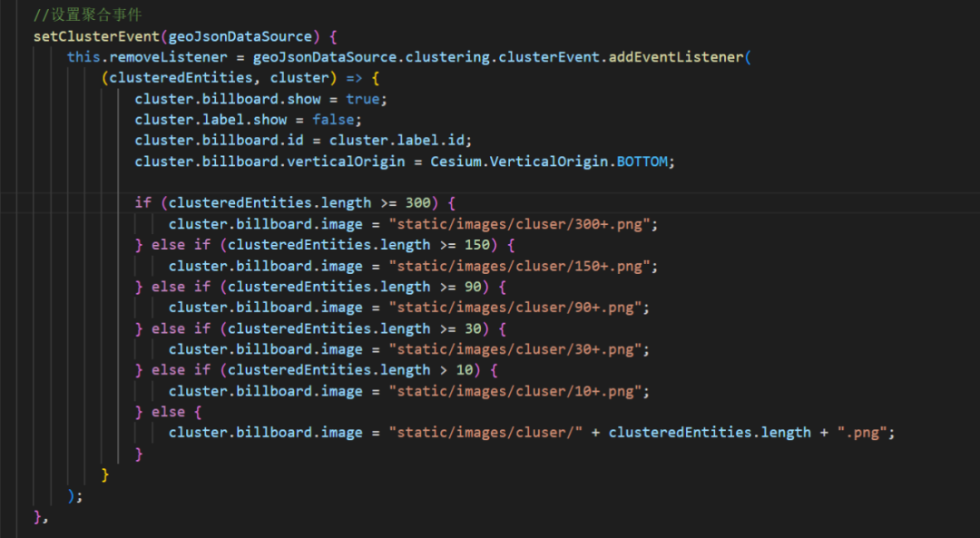Click the clusterEvent property
The height and width of the screenshot is (538, 980).
pyautogui.click(x=549, y=57)
